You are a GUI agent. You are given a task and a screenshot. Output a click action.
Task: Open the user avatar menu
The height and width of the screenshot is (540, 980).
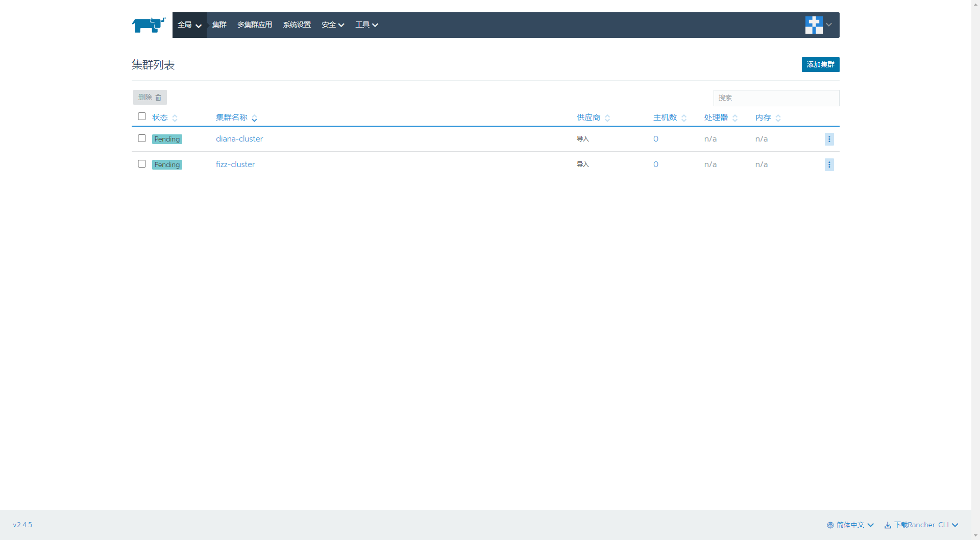[819, 25]
